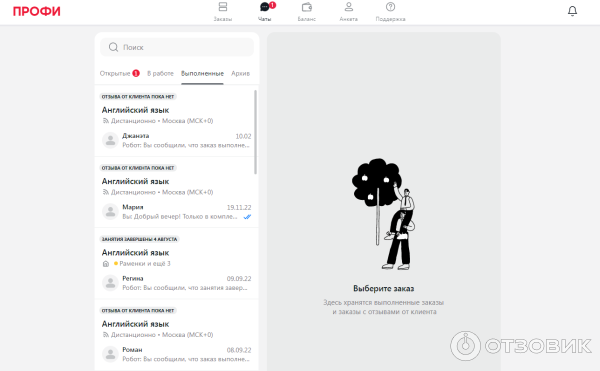
Task: Click Джанэта's robot message preview
Action: (186, 145)
